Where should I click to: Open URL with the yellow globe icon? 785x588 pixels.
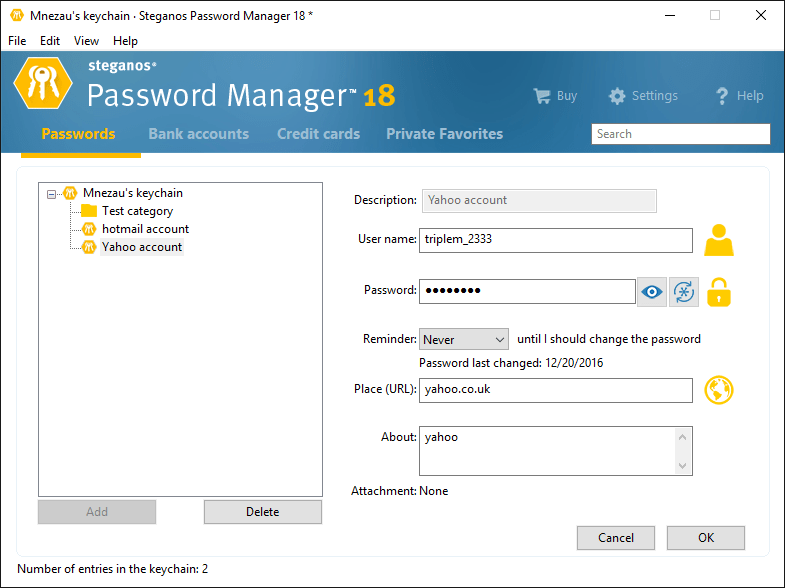point(719,390)
